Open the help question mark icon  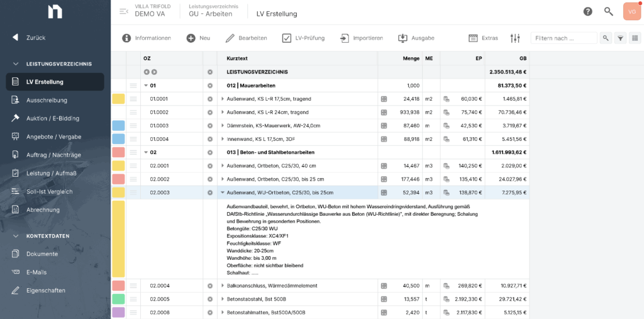587,11
